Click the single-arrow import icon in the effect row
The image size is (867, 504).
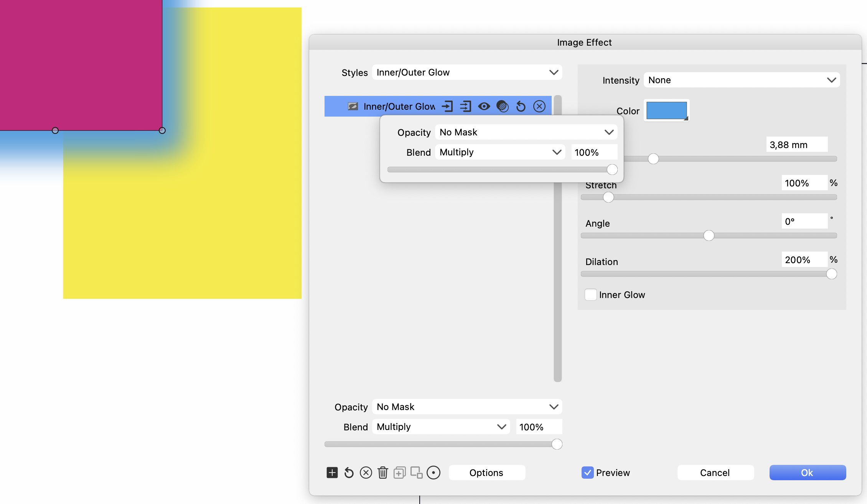(447, 106)
